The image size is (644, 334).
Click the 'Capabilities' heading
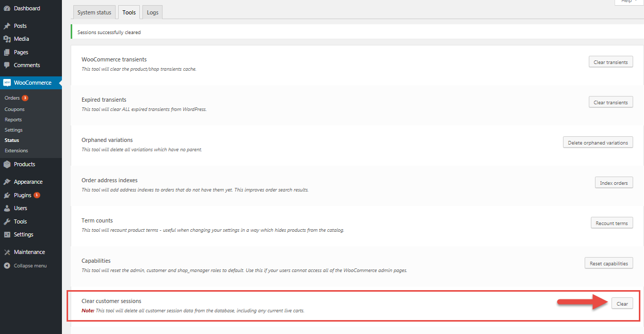[96, 261]
